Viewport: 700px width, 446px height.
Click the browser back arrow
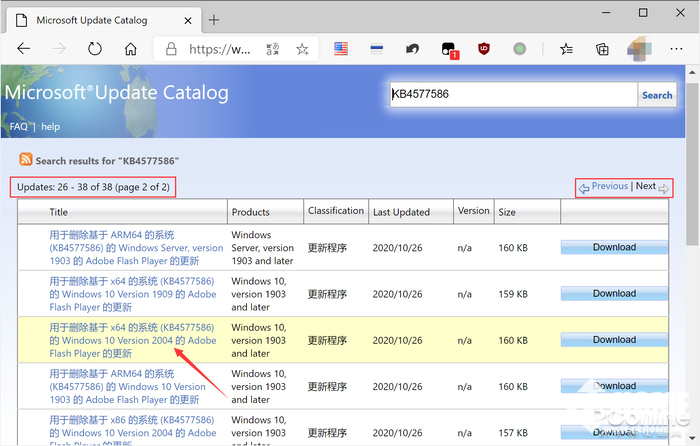[x=23, y=49]
